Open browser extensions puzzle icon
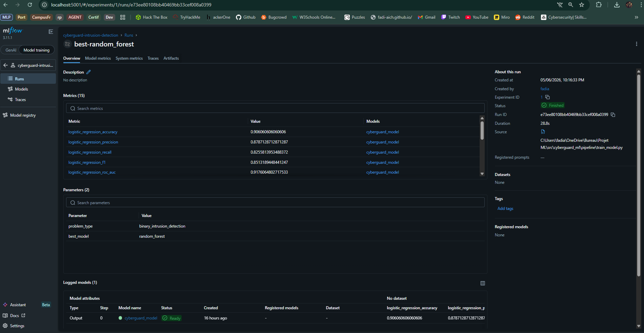 tap(599, 5)
